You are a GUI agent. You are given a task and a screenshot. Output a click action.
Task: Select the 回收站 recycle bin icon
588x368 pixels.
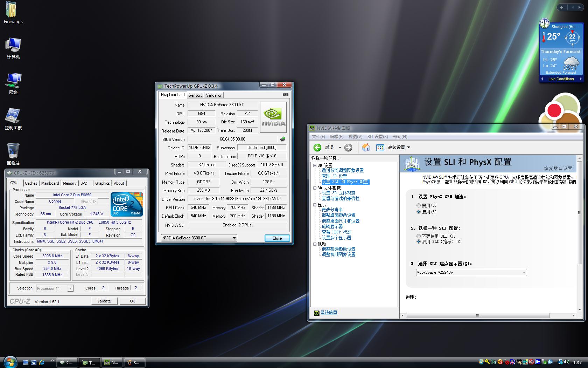pyautogui.click(x=13, y=151)
